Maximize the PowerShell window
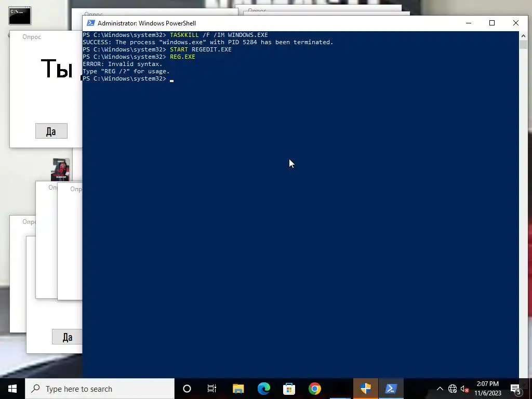The width and height of the screenshot is (532, 399). [492, 23]
